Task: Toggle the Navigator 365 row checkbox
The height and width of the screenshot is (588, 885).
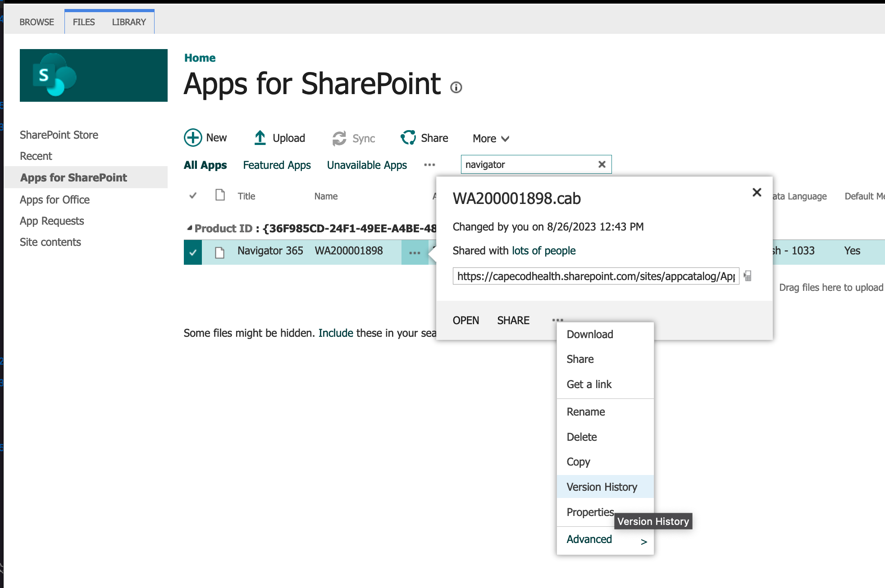Action: pyautogui.click(x=193, y=253)
